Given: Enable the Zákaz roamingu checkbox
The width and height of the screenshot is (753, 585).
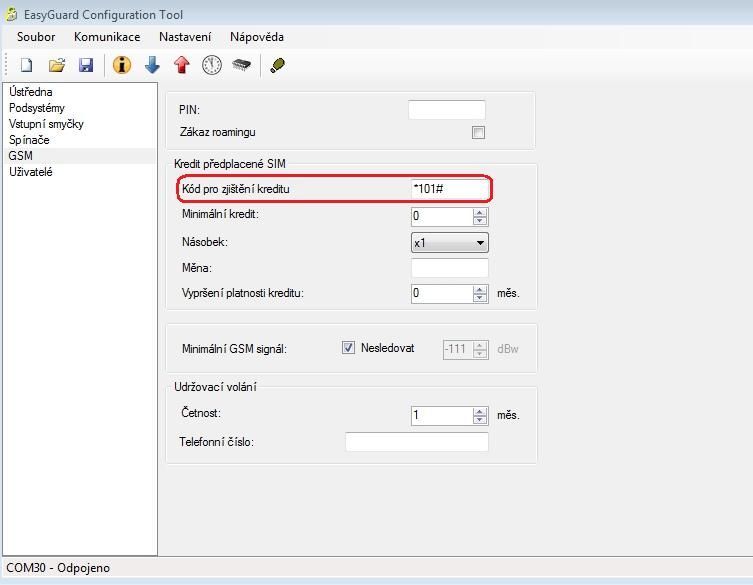Looking at the screenshot, I should click(478, 133).
